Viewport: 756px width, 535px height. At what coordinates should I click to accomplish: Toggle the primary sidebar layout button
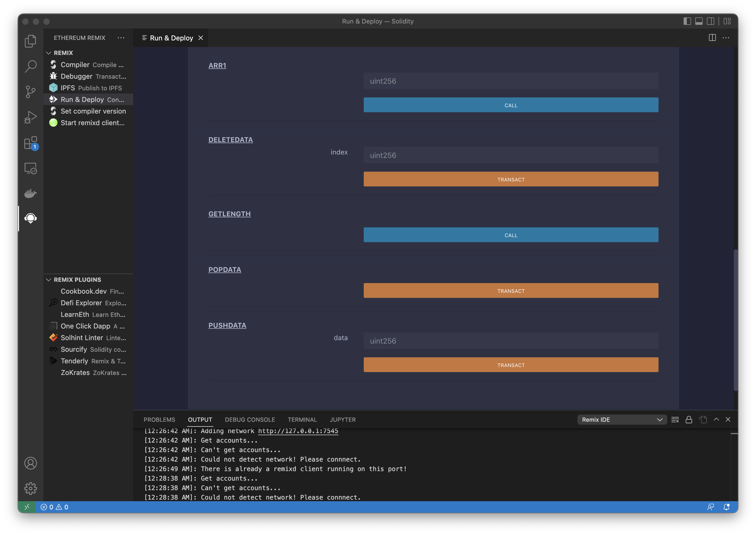687,21
